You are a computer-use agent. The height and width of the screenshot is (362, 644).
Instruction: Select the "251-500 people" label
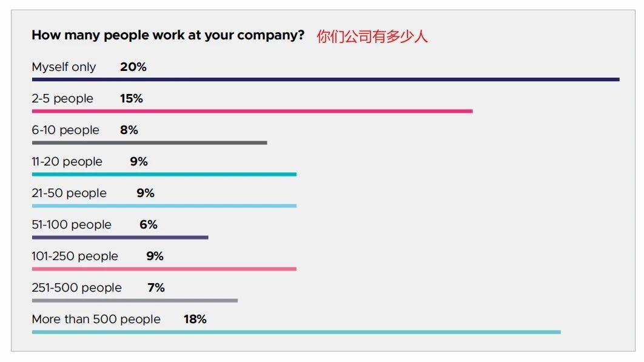76,288
